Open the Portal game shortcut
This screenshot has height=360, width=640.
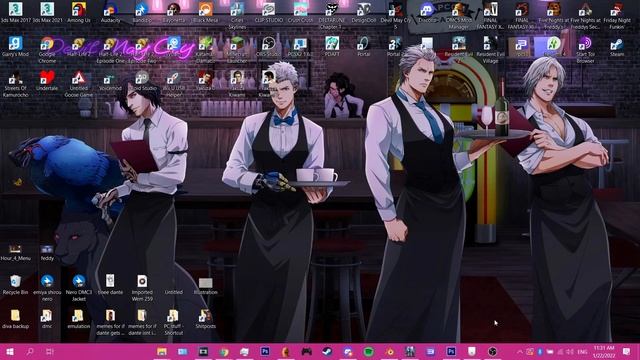[364, 47]
